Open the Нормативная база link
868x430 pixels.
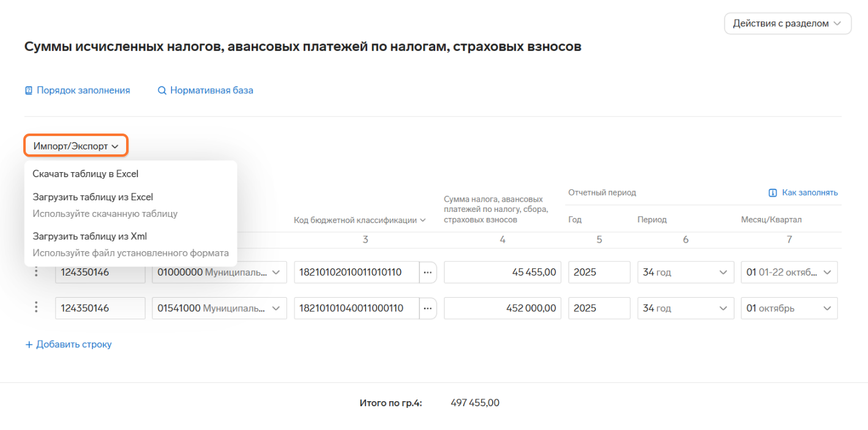pos(211,91)
